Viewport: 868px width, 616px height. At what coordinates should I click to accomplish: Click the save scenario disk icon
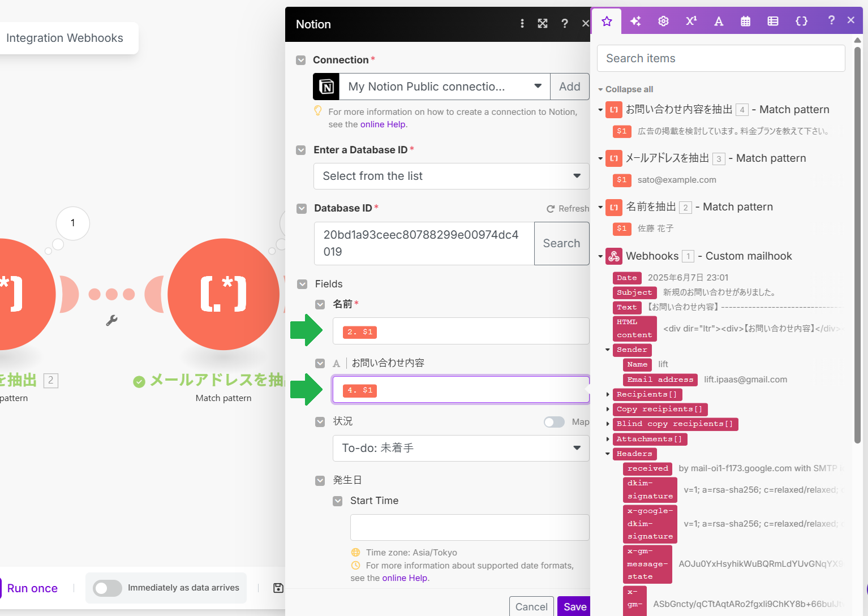click(278, 588)
